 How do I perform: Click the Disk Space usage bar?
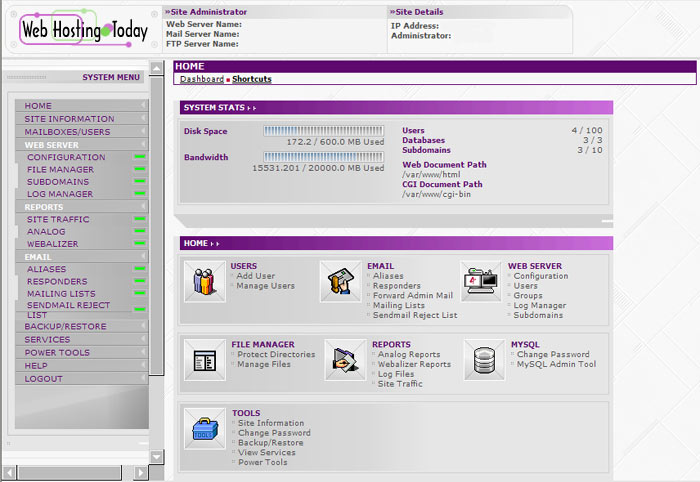click(x=323, y=130)
